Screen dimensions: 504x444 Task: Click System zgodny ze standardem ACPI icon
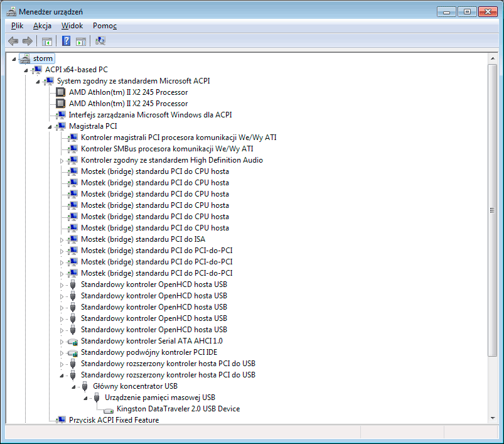[x=49, y=81]
